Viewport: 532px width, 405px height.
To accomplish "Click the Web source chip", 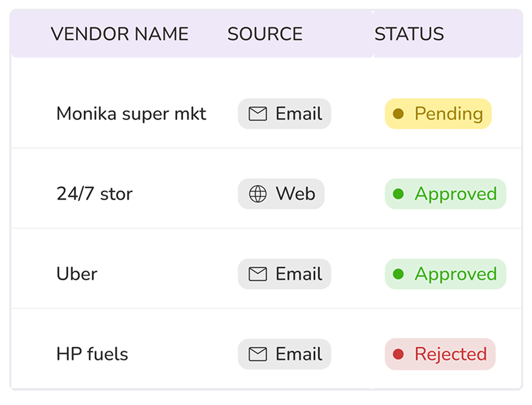I will coord(281,194).
